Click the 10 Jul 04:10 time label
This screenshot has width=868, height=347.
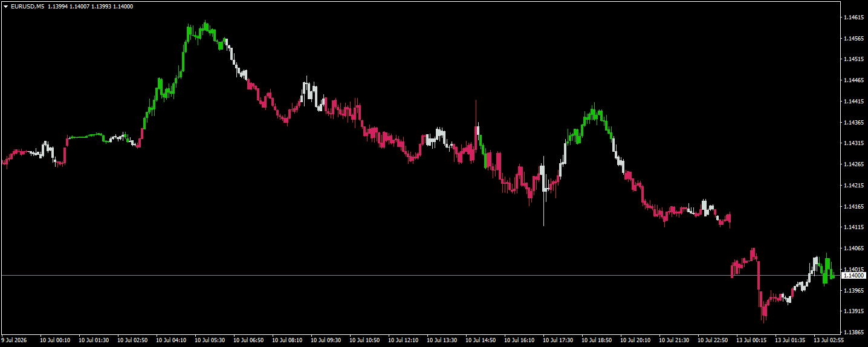tap(171, 340)
